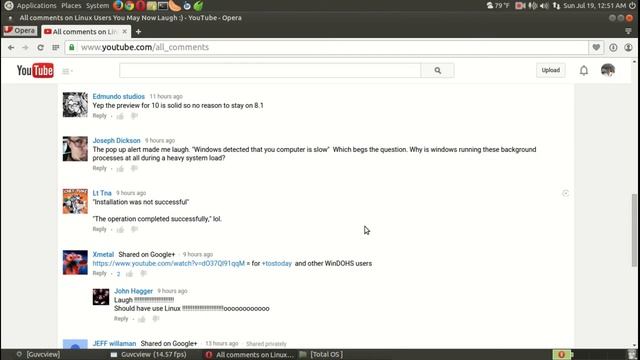
Task: Click the blue circular launcher in top panel
Action: click(187, 6)
